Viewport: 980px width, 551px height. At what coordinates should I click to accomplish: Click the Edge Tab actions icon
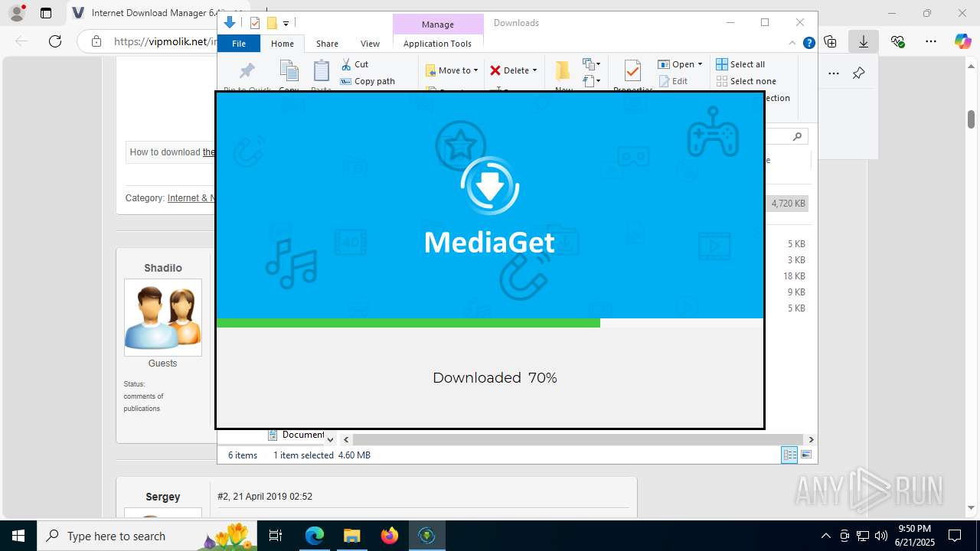coord(46,13)
